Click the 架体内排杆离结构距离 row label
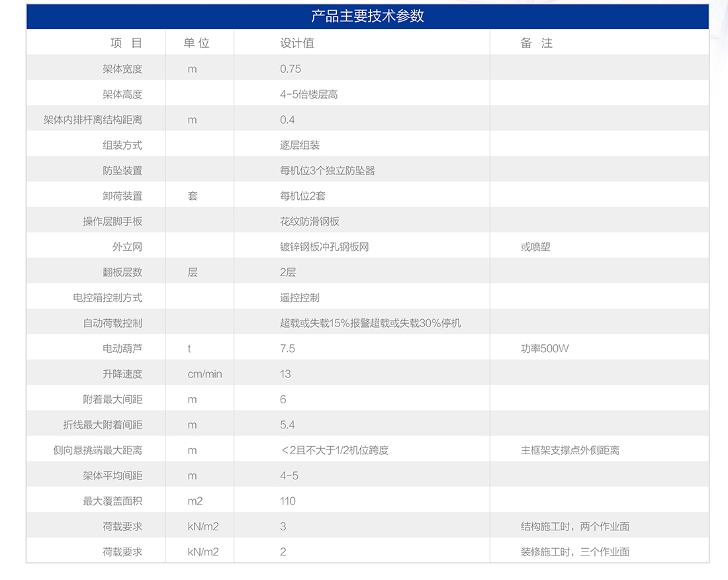 tap(93, 120)
